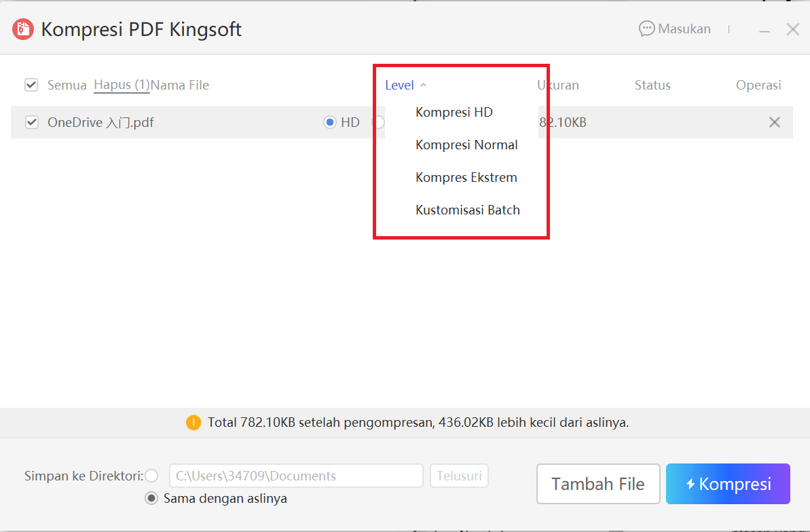Click the Hapus (1) link

point(121,85)
